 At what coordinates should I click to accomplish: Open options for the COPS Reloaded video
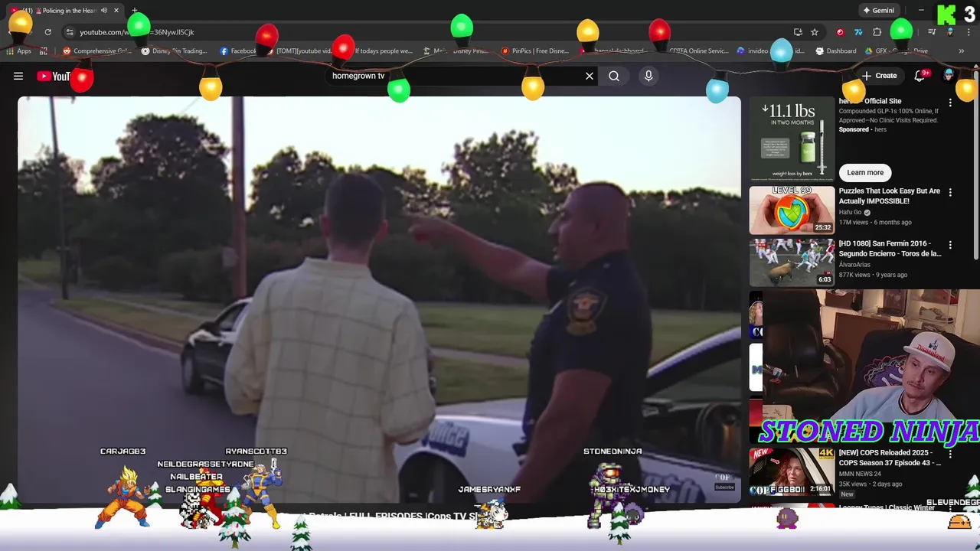pos(950,454)
